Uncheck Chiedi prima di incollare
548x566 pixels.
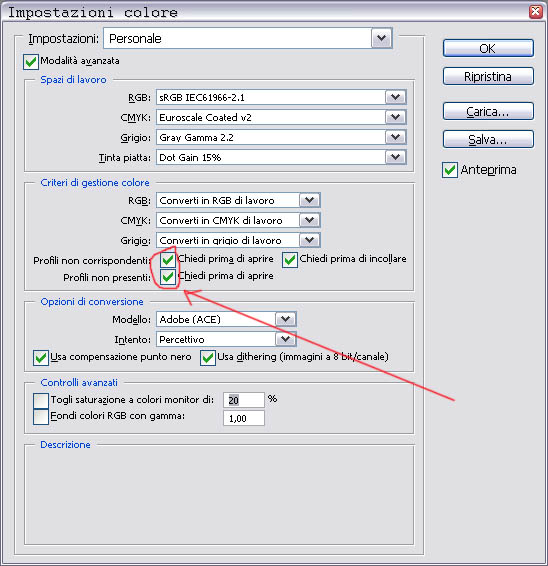coord(290,260)
